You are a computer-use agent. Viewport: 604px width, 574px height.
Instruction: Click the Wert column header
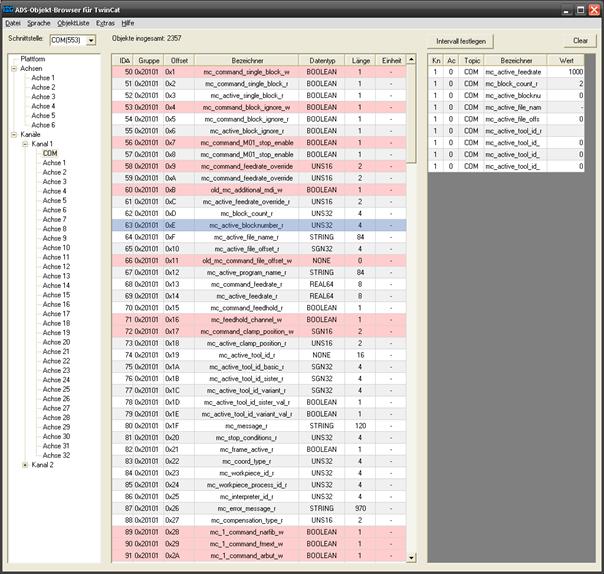point(566,60)
